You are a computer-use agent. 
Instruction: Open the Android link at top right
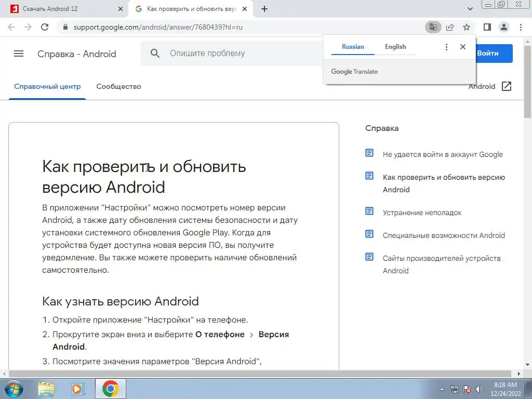tap(482, 87)
